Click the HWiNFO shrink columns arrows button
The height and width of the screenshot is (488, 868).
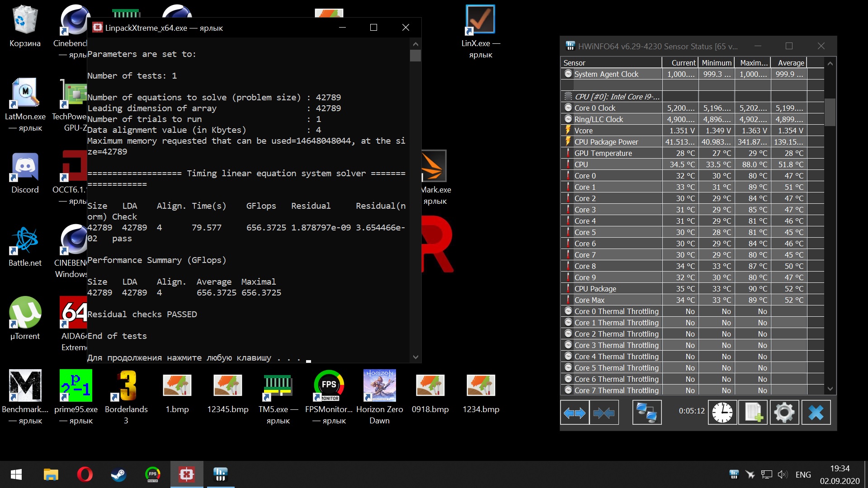[604, 413]
